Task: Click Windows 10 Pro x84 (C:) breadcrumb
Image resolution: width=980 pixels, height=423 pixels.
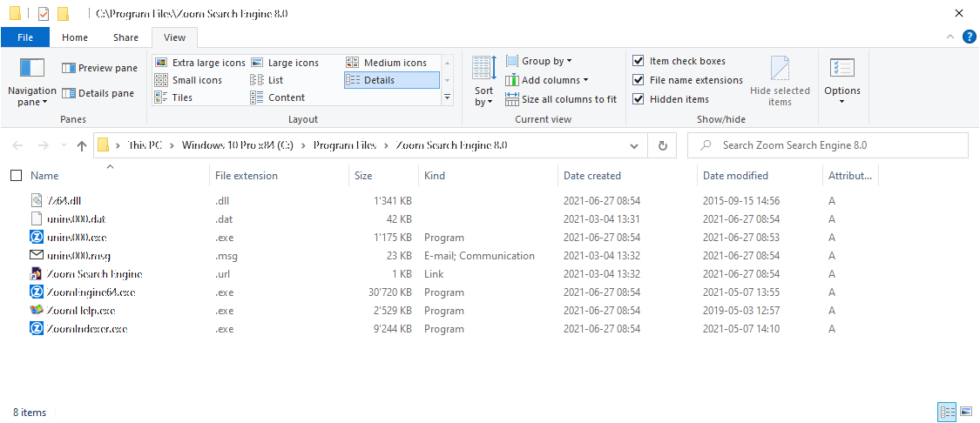Action: point(238,145)
